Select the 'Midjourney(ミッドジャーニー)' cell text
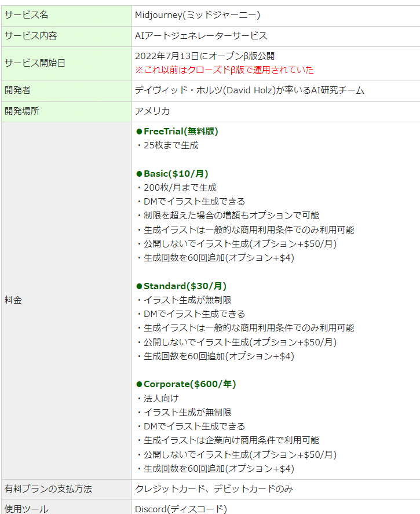The height and width of the screenshot is (514, 420). (x=197, y=15)
